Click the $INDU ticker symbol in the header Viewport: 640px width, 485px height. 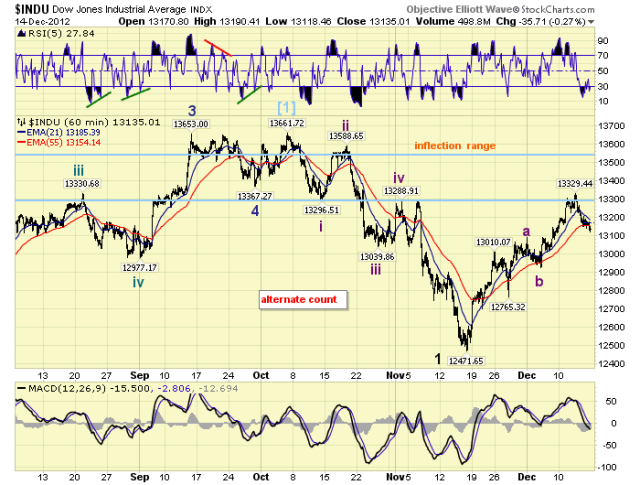tap(32, 9)
